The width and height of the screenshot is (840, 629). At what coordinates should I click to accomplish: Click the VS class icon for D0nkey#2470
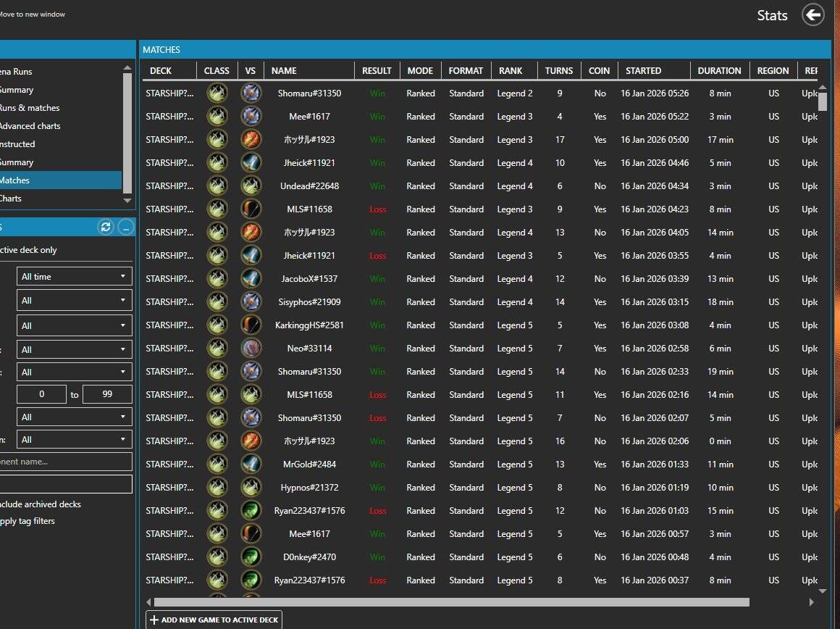(x=251, y=557)
